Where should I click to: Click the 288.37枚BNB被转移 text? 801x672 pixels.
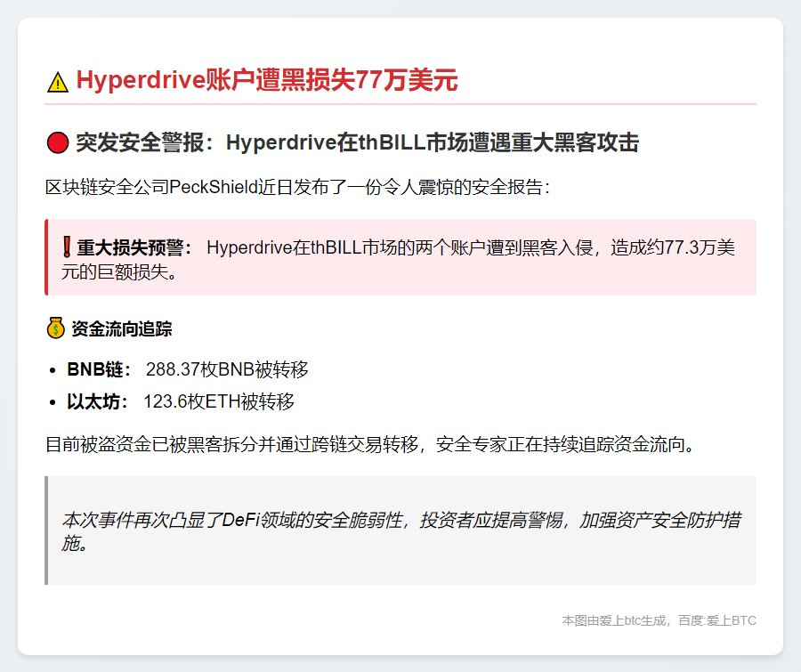coord(227,369)
